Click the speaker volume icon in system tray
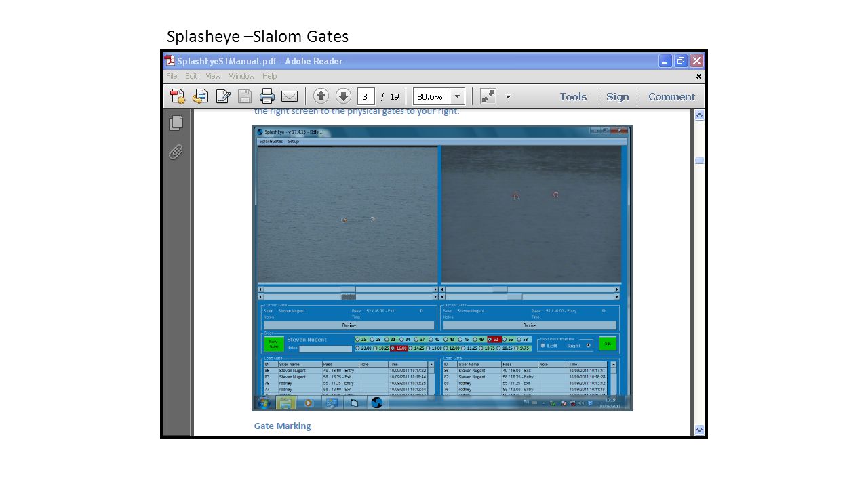Screen dimensions: 868x488 click(581, 403)
